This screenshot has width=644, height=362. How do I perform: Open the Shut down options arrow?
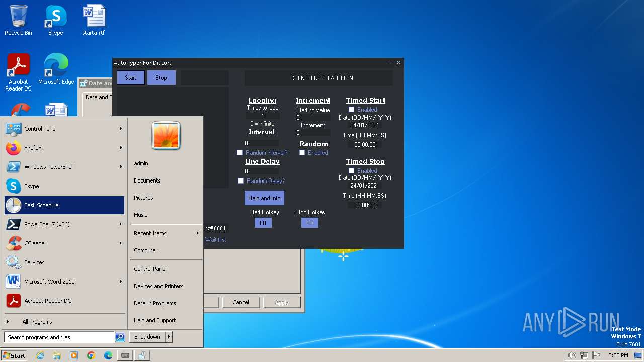coord(169,337)
